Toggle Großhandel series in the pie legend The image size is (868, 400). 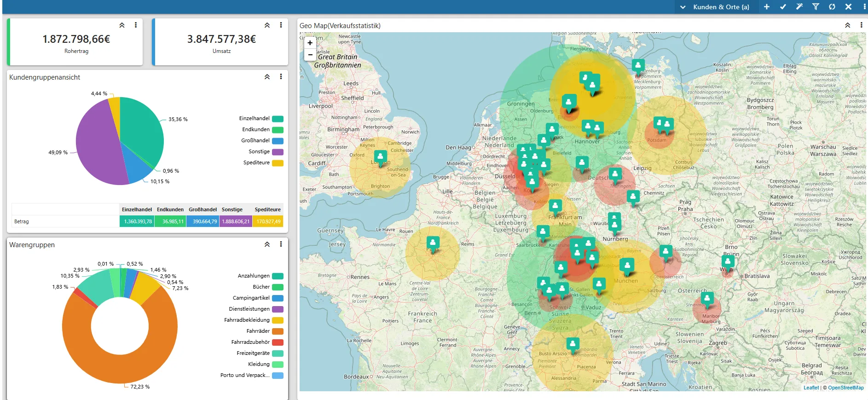(262, 141)
